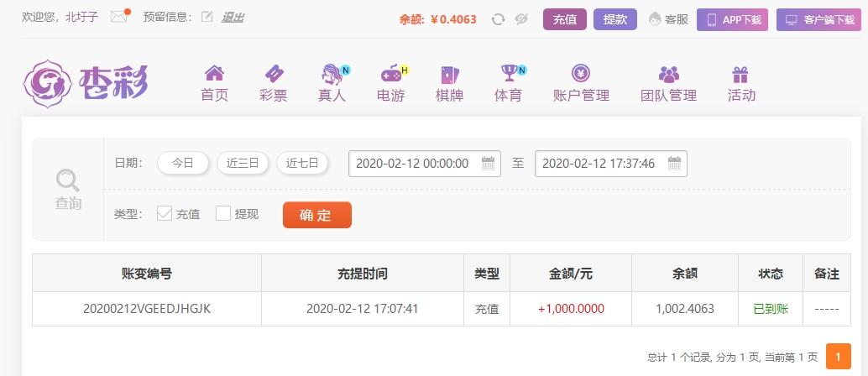Hide balance using the eye icon
Screen dimensions: 868x376
pos(521,19)
